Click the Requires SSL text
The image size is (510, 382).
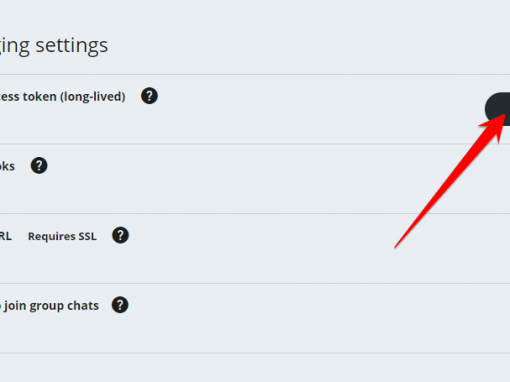click(62, 236)
